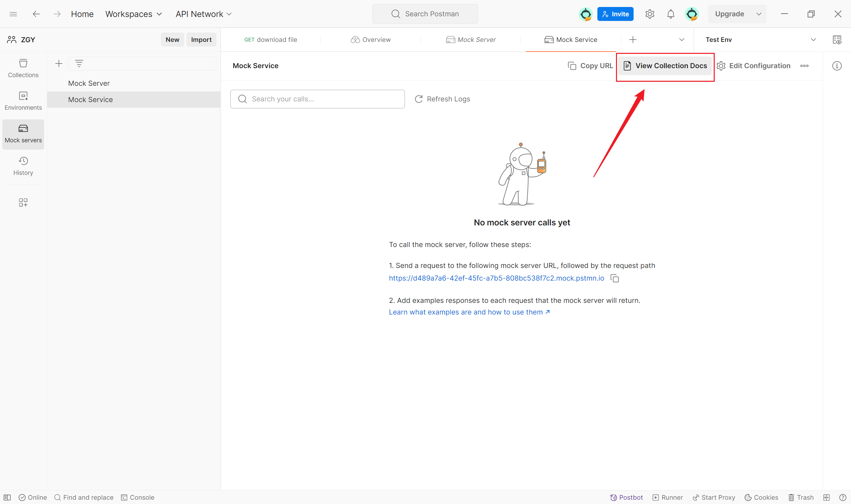Click the Online status indicator
The height and width of the screenshot is (504, 851).
(x=33, y=497)
